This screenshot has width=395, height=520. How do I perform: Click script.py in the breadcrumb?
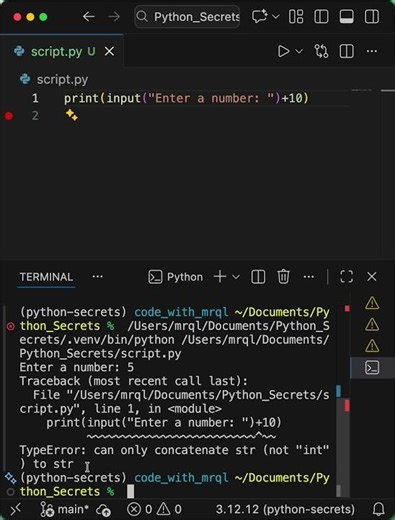pos(62,79)
